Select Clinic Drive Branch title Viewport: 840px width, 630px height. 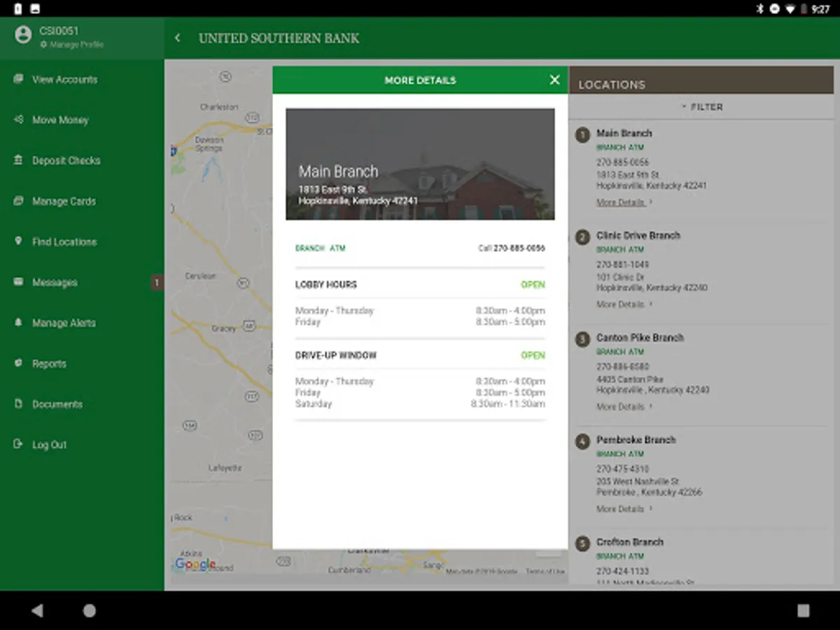[x=638, y=235]
